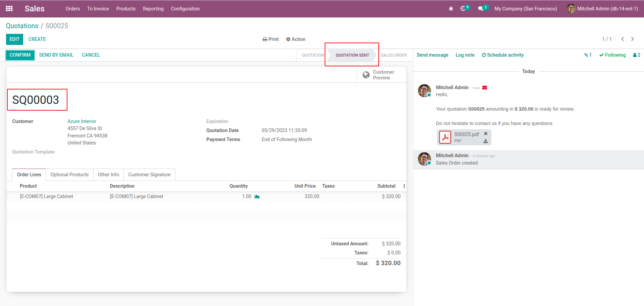Viewport: 644px width, 306px height.
Task: Switch to the Customer Signature tab
Action: [x=149, y=175]
